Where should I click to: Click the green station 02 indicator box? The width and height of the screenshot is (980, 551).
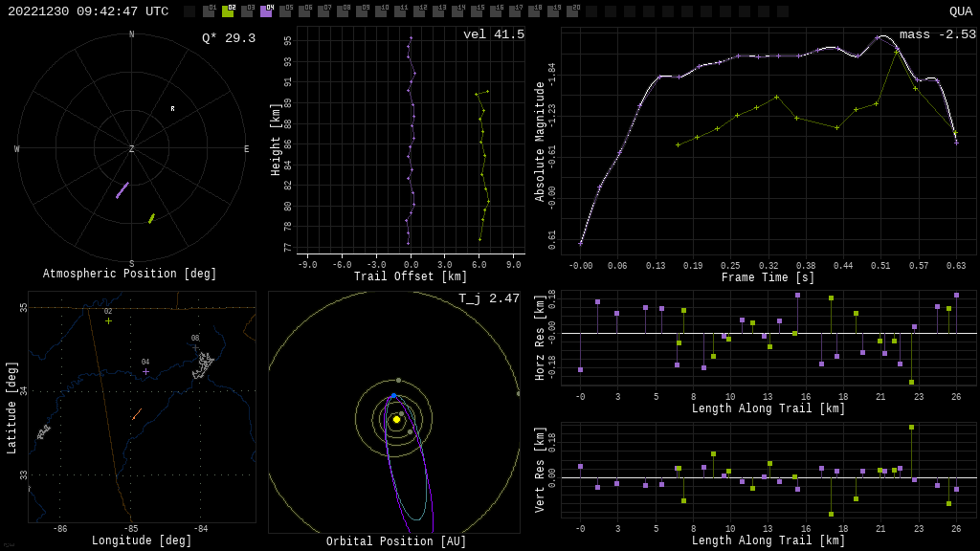(228, 11)
